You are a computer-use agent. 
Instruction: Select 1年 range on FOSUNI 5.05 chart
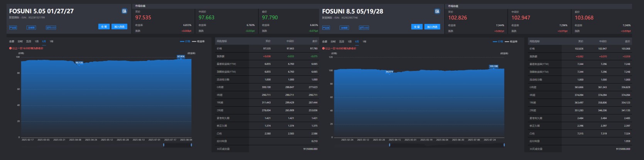tap(51, 41)
